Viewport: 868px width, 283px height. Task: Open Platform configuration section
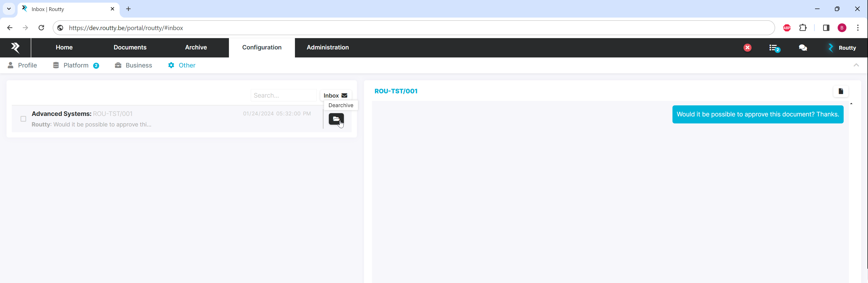(76, 65)
